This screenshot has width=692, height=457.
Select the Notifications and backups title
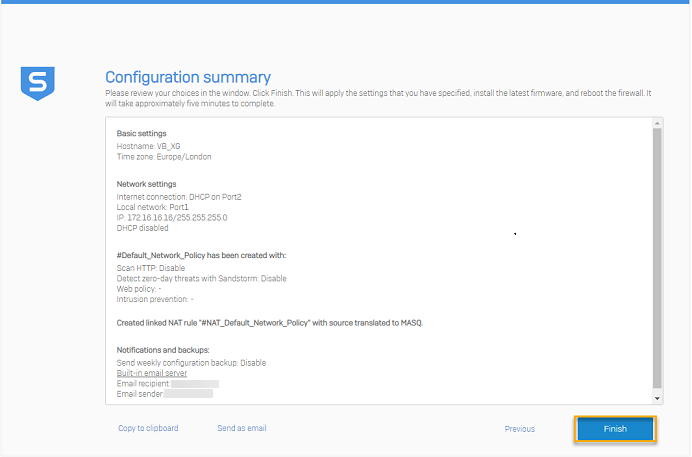pos(162,350)
